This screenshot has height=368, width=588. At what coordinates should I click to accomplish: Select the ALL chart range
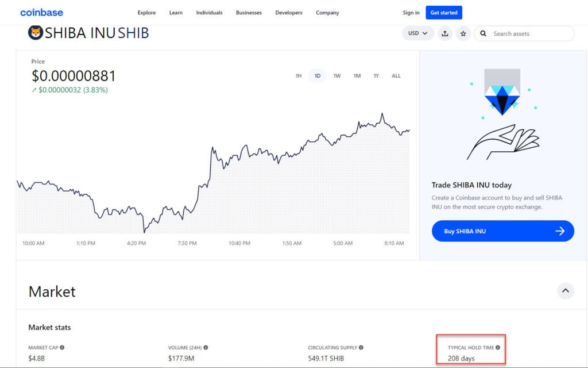pyautogui.click(x=396, y=76)
